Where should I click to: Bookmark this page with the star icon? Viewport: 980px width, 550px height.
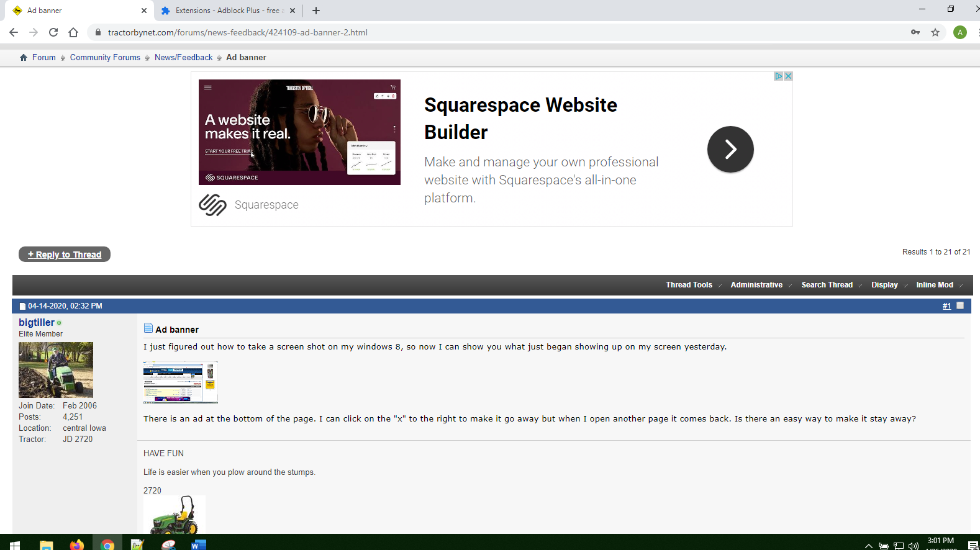click(935, 32)
